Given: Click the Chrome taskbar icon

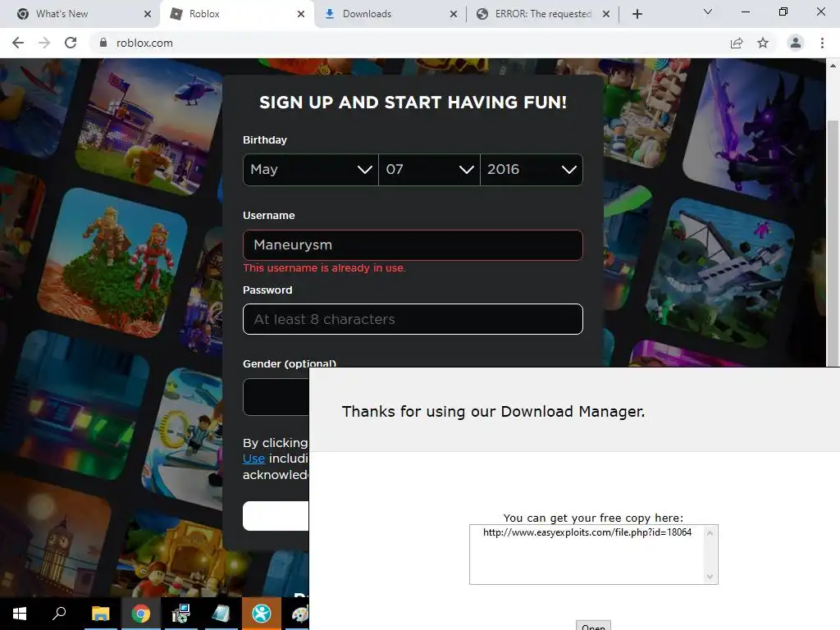Looking at the screenshot, I should tap(141, 614).
